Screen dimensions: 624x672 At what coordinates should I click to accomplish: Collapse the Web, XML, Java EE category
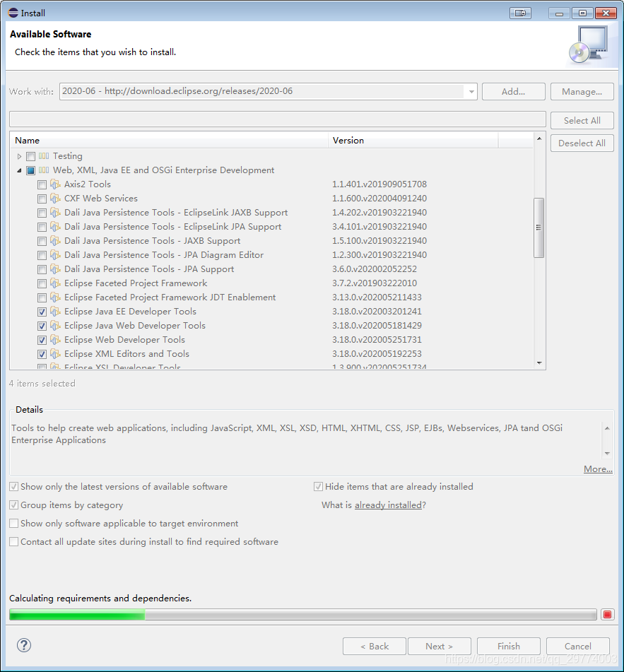(x=19, y=170)
